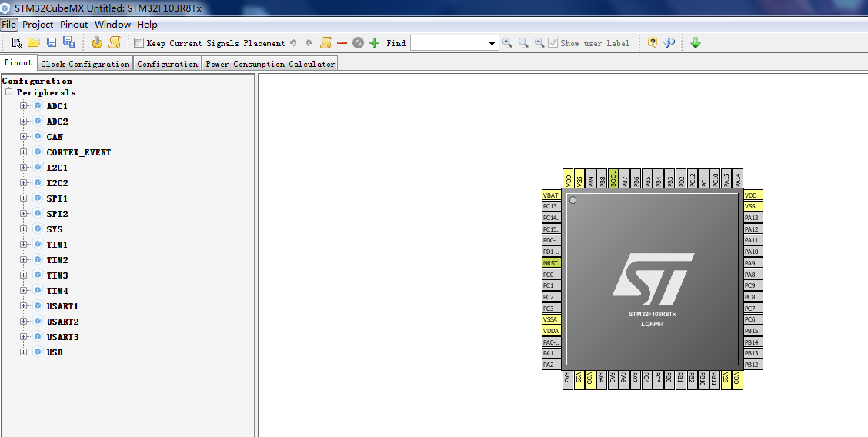868x437 pixels.
Task: Generate source code using the gear icon
Action: click(x=97, y=42)
